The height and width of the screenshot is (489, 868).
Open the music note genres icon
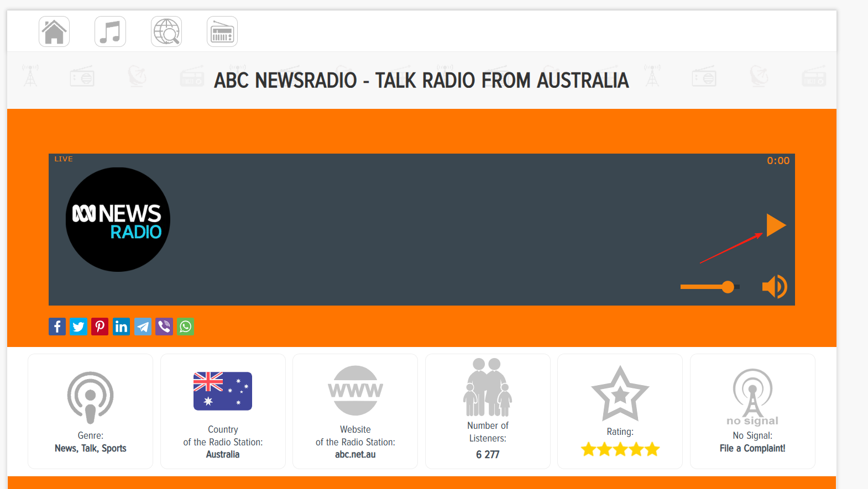tap(110, 31)
